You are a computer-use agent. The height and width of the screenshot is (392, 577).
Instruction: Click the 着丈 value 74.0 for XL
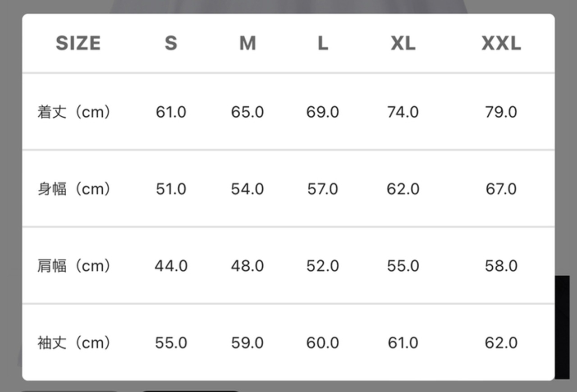[403, 112]
